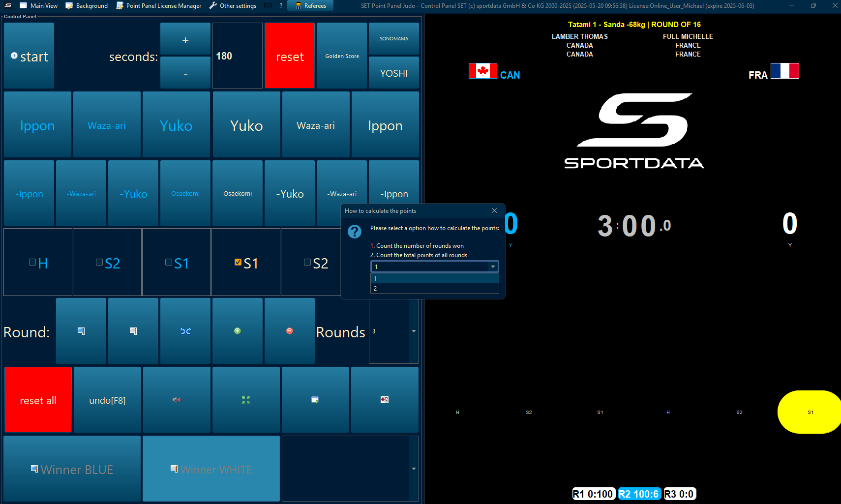
Task: Click the YOSHI button
Action: click(x=394, y=73)
